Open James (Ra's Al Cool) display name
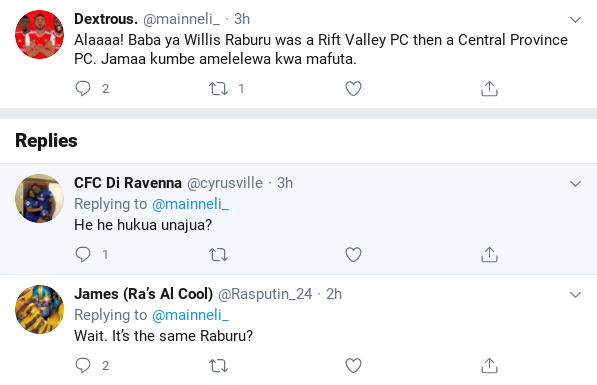597x385 pixels. [144, 294]
